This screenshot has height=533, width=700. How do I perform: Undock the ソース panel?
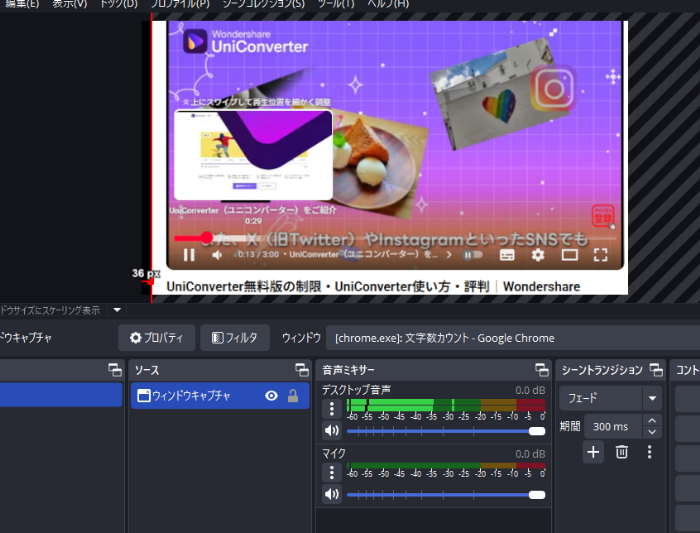coord(302,370)
